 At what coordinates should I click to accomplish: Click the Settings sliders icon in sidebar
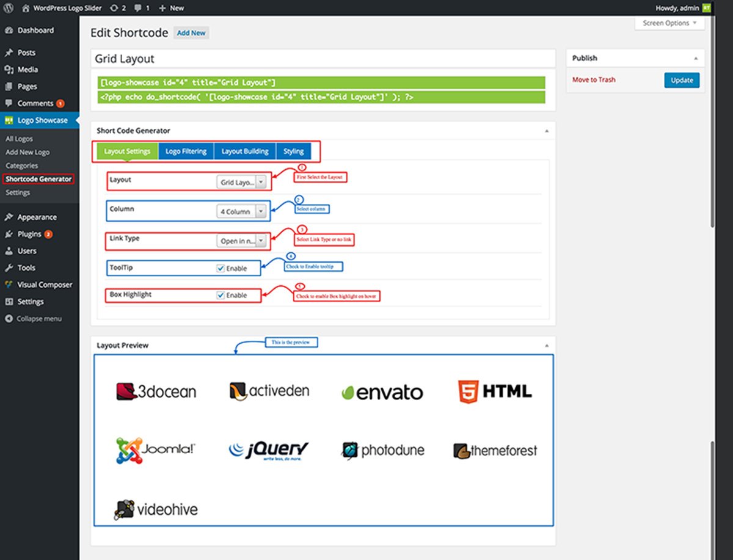[9, 302]
